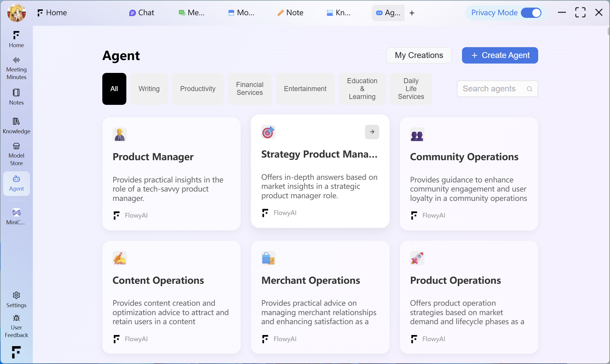Open Settings gear in sidebar
The image size is (610, 364).
(16, 295)
